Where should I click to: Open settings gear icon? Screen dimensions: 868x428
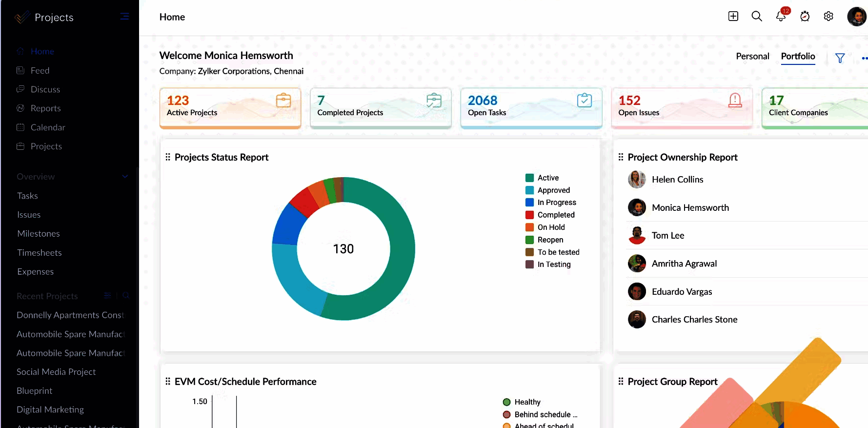(828, 17)
